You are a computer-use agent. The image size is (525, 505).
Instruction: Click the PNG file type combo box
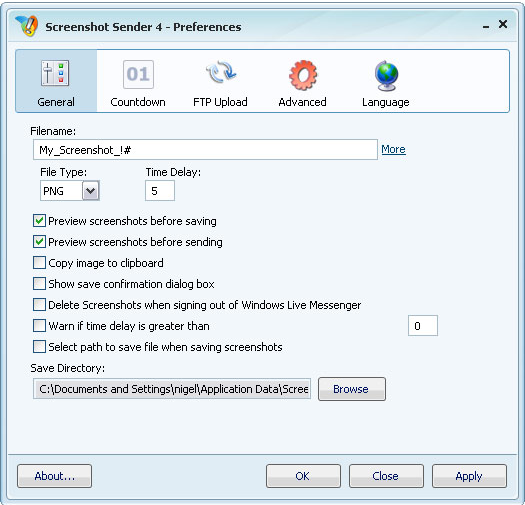[x=70, y=191]
